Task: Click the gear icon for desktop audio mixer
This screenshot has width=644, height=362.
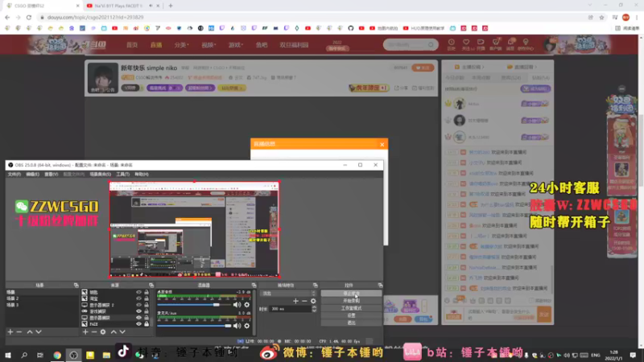Action: (x=247, y=305)
